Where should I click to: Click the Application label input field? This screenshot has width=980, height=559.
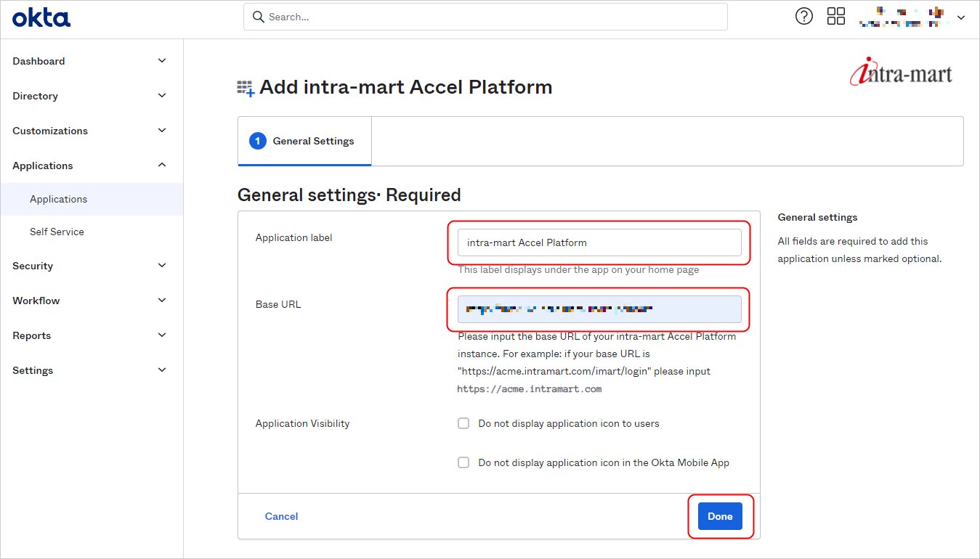(x=599, y=242)
